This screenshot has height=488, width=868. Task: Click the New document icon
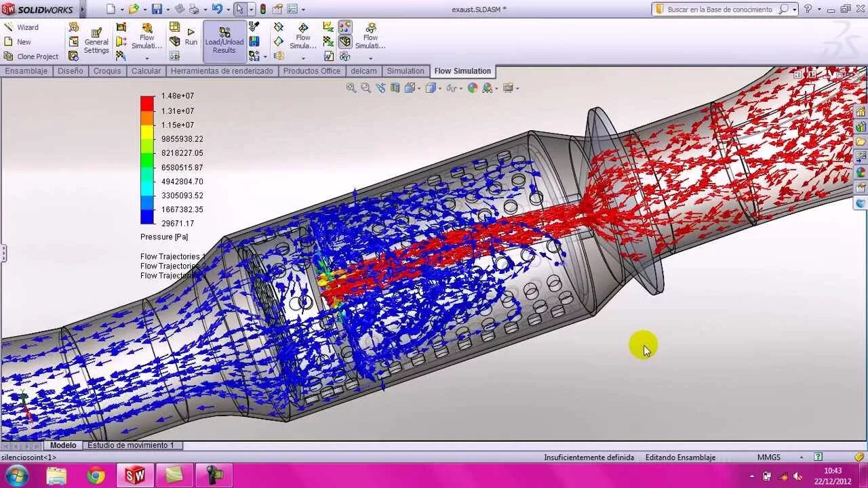point(111,9)
